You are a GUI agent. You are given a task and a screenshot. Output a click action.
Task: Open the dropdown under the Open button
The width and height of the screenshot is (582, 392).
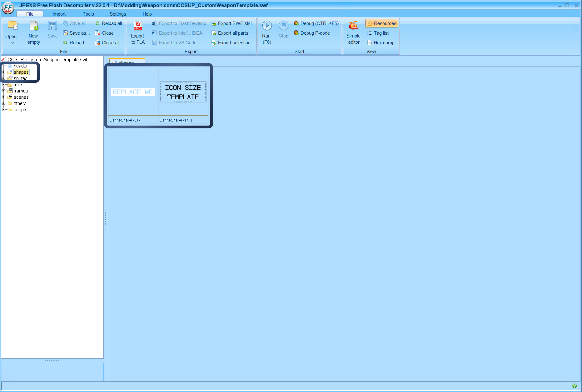point(13,42)
